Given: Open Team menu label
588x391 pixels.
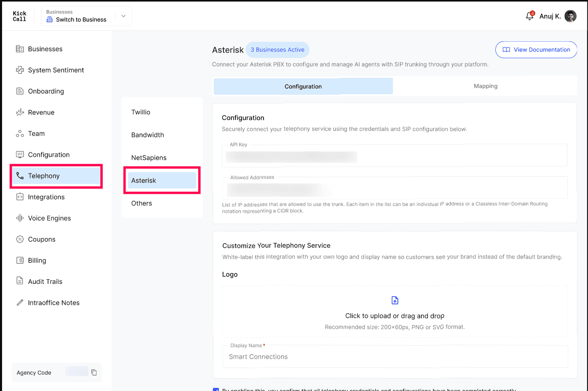Looking at the screenshot, I should [x=36, y=133].
